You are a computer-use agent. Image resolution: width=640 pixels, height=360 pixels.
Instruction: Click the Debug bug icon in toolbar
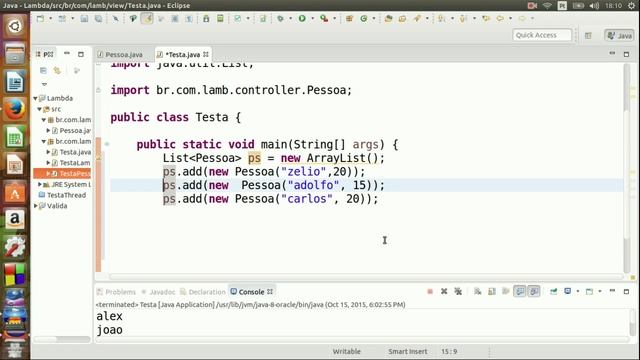point(280,18)
